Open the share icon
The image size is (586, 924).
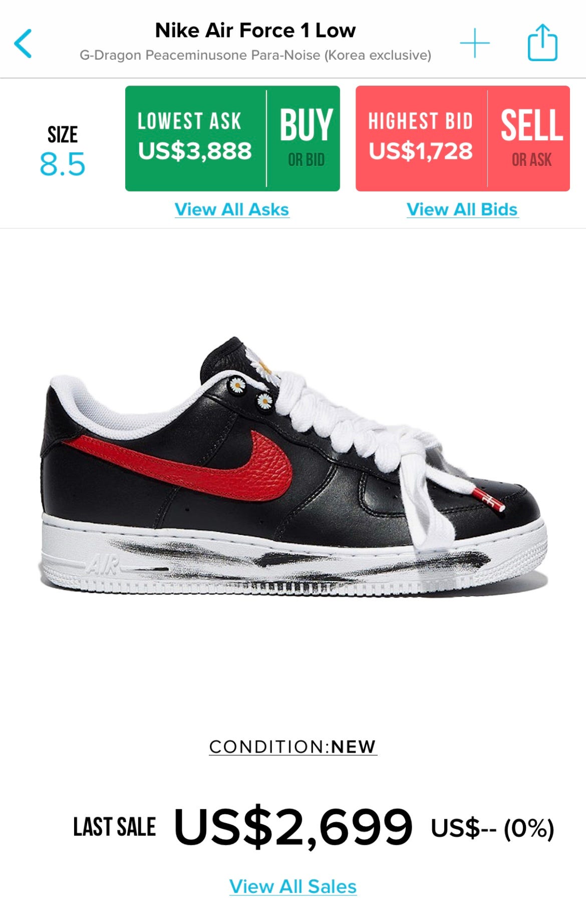(x=542, y=43)
